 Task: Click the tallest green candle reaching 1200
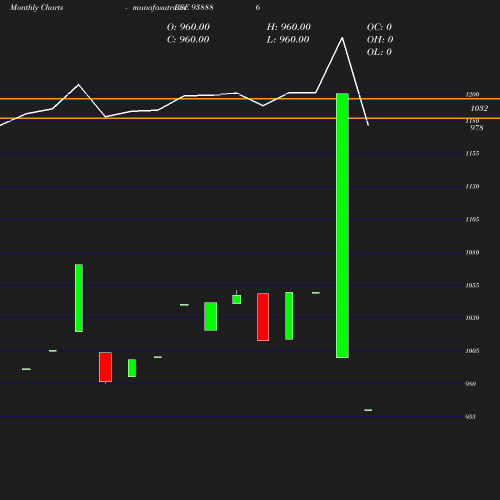pyautogui.click(x=342, y=226)
